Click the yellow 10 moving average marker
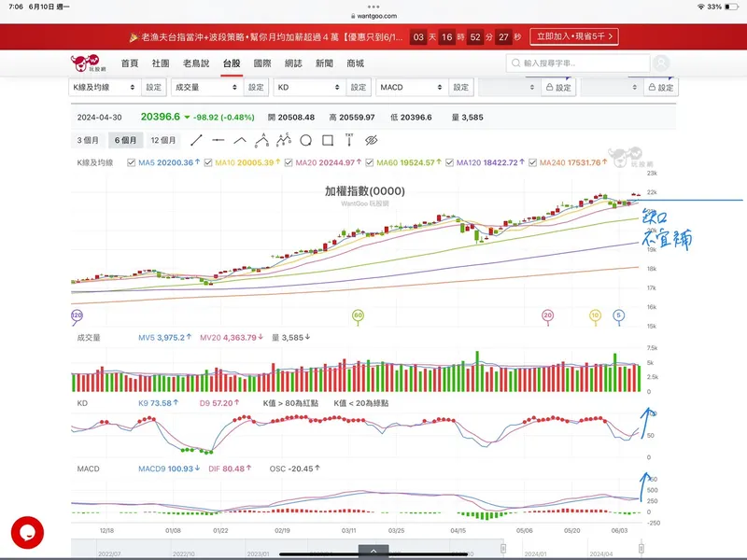747x560 pixels. [x=595, y=316]
